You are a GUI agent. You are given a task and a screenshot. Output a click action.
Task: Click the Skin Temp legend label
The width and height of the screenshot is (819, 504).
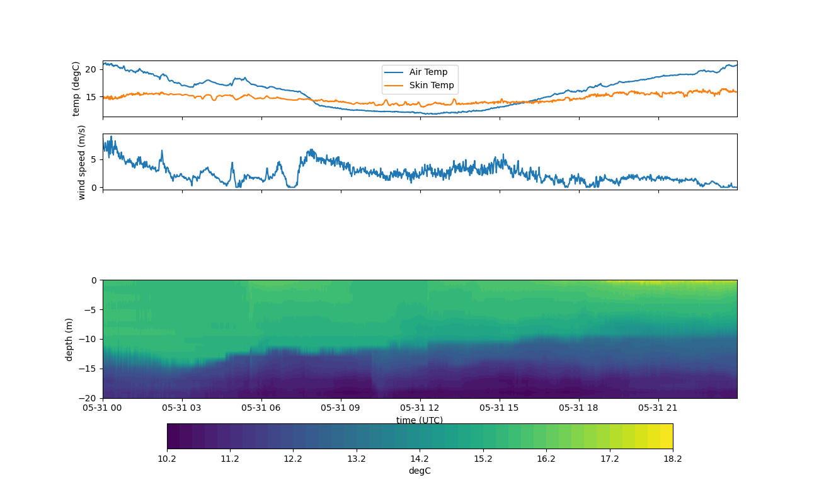click(431, 86)
